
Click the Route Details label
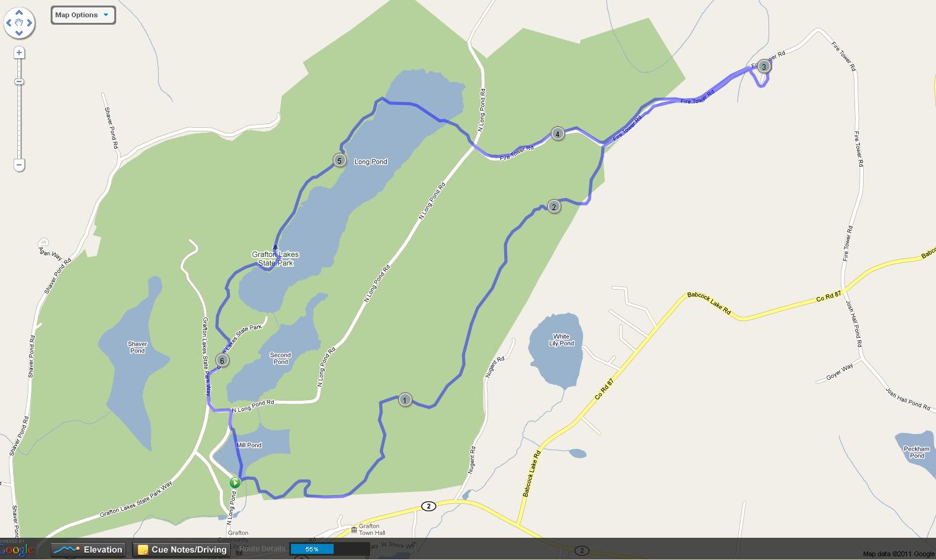262,548
